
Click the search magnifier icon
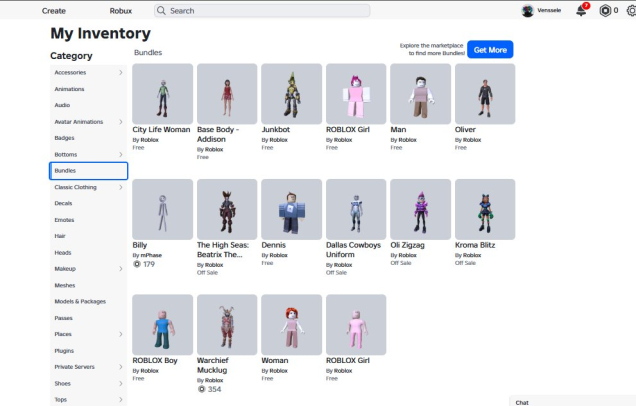click(x=161, y=11)
